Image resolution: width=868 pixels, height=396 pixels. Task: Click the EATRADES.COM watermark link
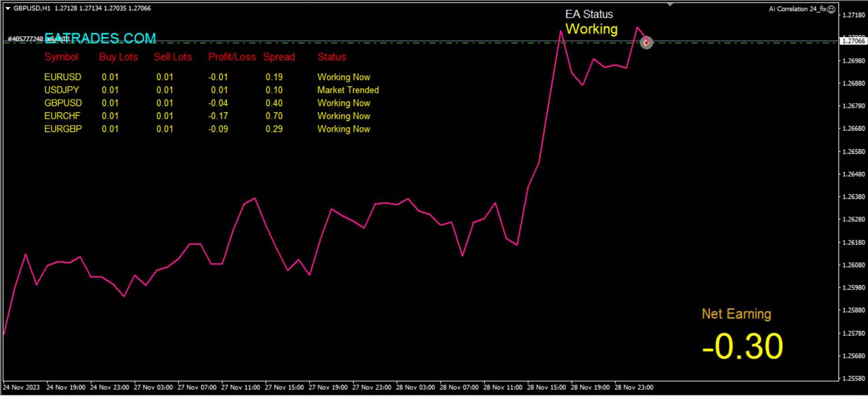[x=100, y=38]
